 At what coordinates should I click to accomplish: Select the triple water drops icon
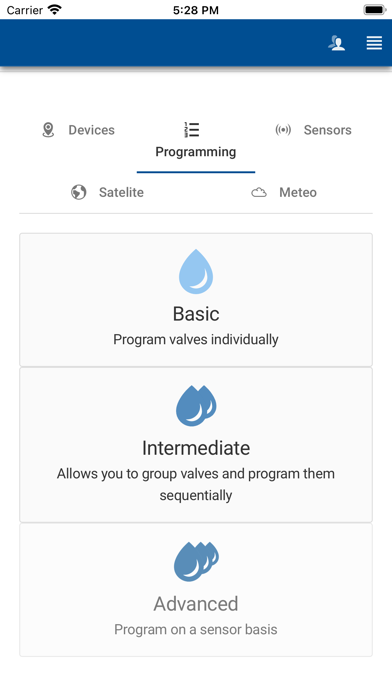(196, 561)
